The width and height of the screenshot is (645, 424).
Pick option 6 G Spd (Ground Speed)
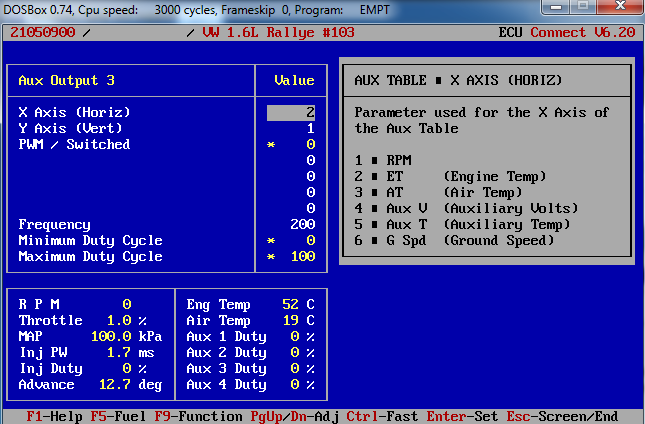pyautogui.click(x=438, y=240)
